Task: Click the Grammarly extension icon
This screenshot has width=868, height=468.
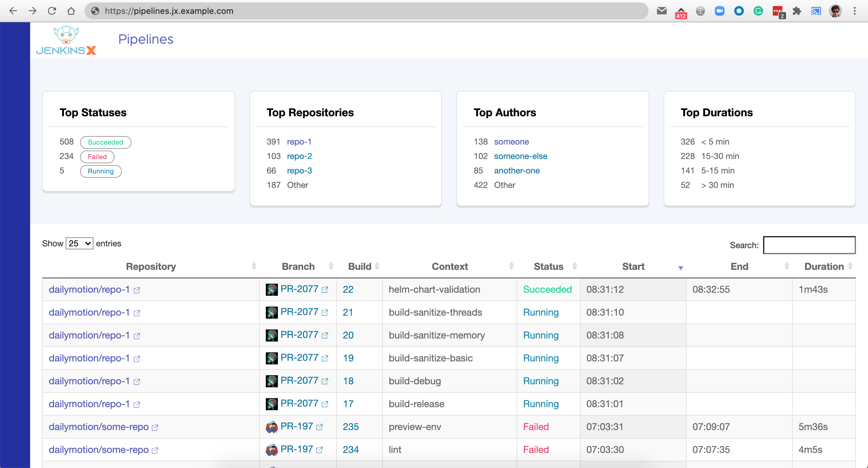Action: pyautogui.click(x=758, y=11)
